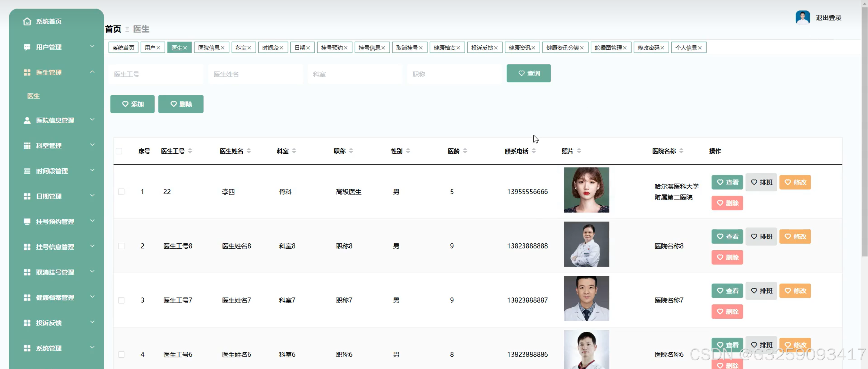Viewport: 868px width, 369px height.
Task: Check the row checkbox for 李四
Action: (121, 192)
